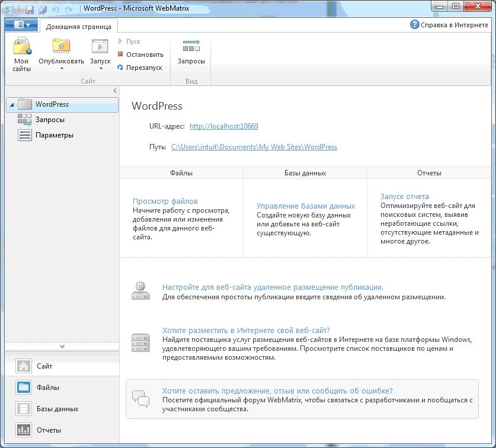
Task: Click the web hosting question link
Action: (246, 330)
